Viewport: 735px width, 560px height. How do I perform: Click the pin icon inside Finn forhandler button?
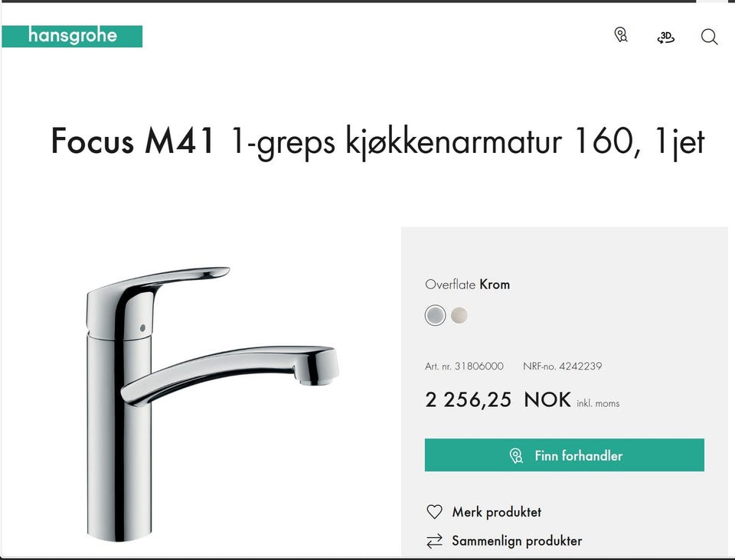[516, 456]
